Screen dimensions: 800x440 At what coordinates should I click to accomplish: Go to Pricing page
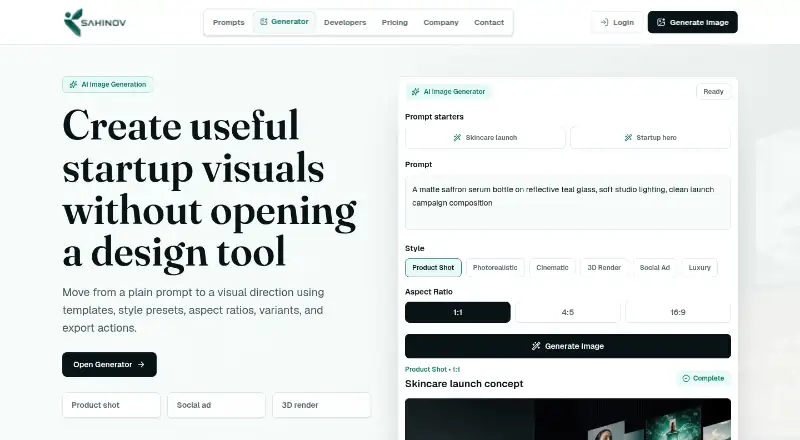tap(394, 22)
